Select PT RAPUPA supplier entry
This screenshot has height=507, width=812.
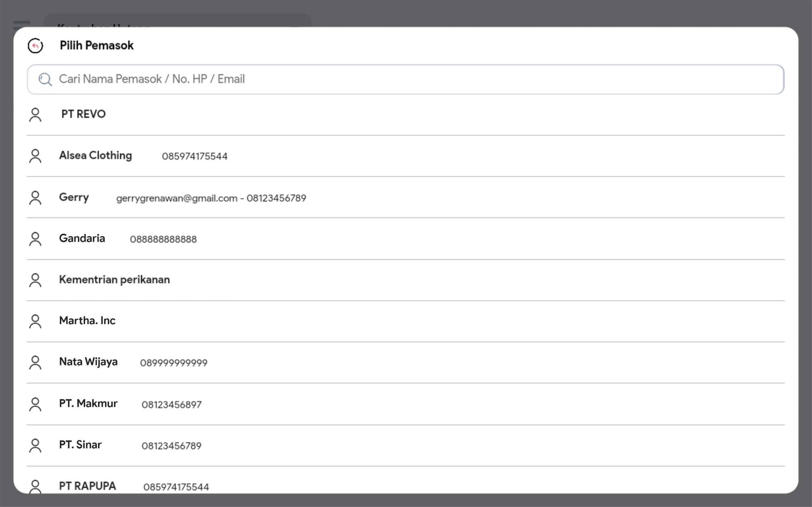88,486
